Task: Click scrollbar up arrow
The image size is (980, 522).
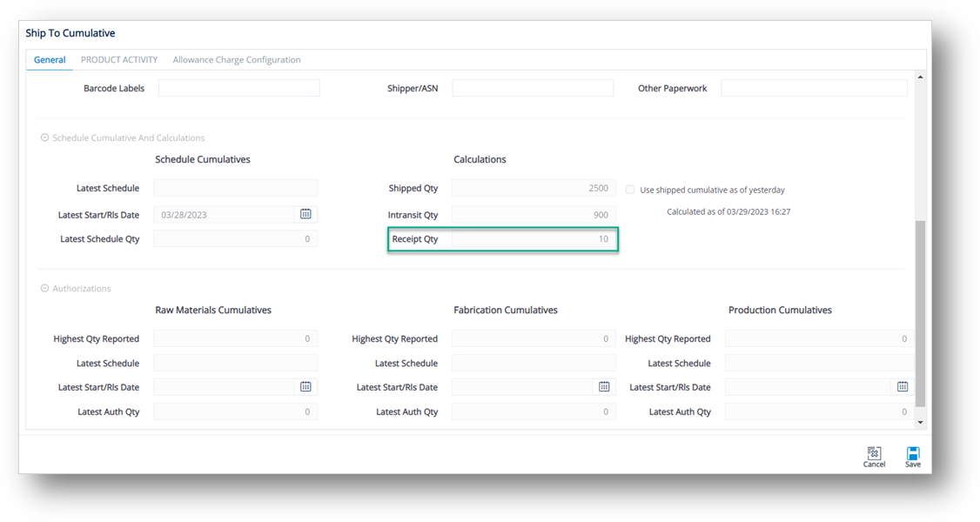Action: point(920,77)
